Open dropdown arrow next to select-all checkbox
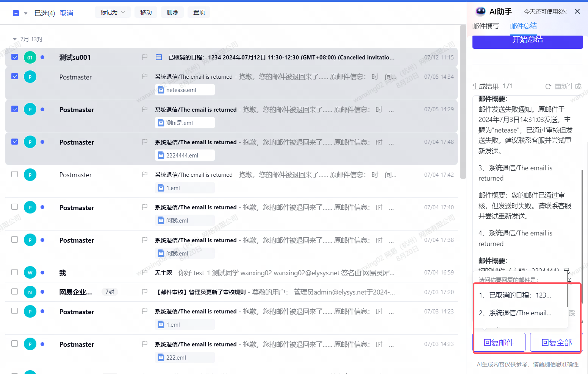The image size is (588, 374). pos(26,14)
